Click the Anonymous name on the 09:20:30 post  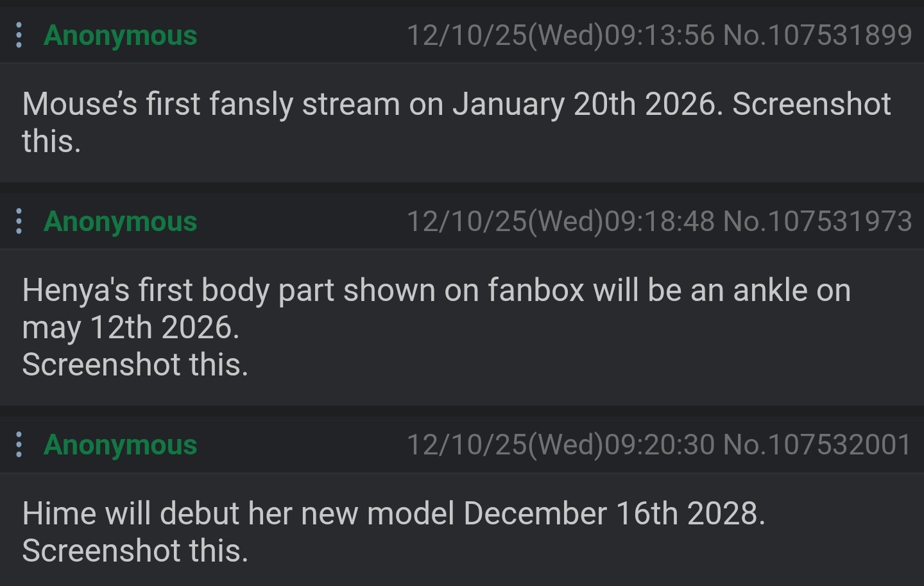[120, 444]
